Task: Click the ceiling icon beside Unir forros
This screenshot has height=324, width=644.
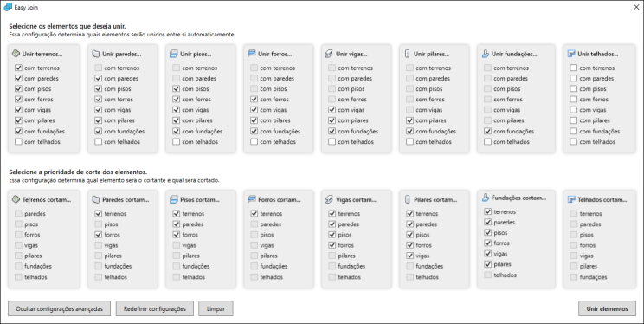Action: [251, 54]
